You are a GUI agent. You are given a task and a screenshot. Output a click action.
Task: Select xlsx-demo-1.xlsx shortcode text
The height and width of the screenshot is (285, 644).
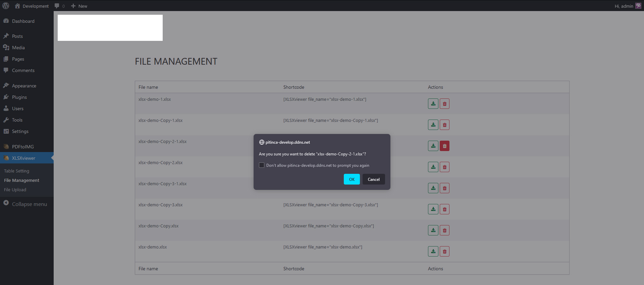325,99
